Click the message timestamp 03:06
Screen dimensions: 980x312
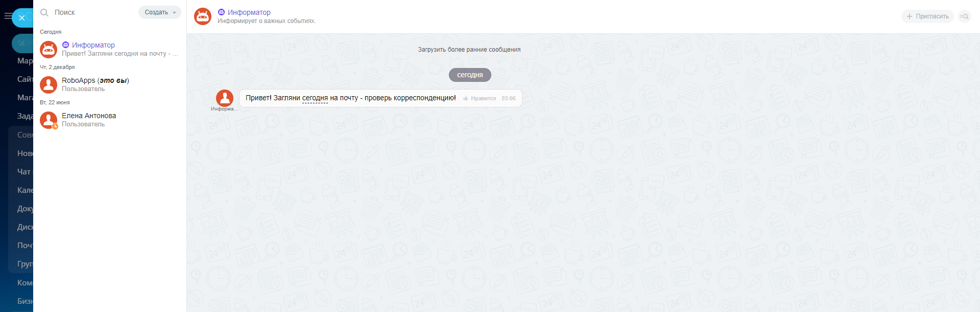(509, 98)
